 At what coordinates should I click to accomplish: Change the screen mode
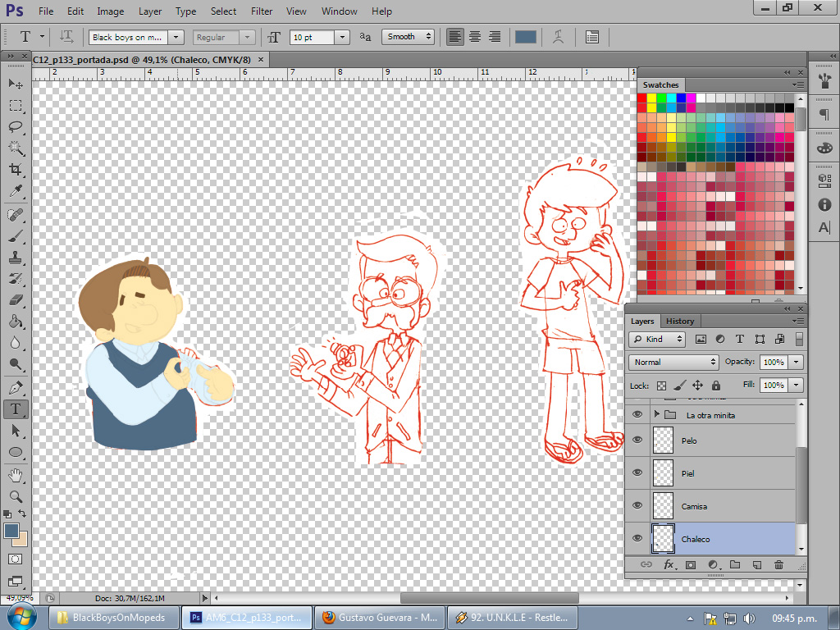(x=16, y=581)
